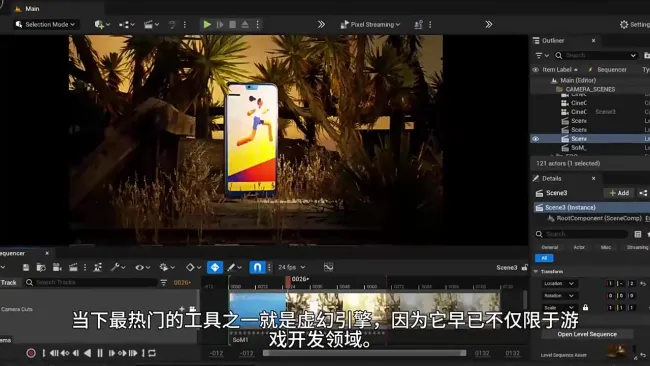The width and height of the screenshot is (650, 366).
Task: Close the Outliner panel
Action: coord(593,41)
